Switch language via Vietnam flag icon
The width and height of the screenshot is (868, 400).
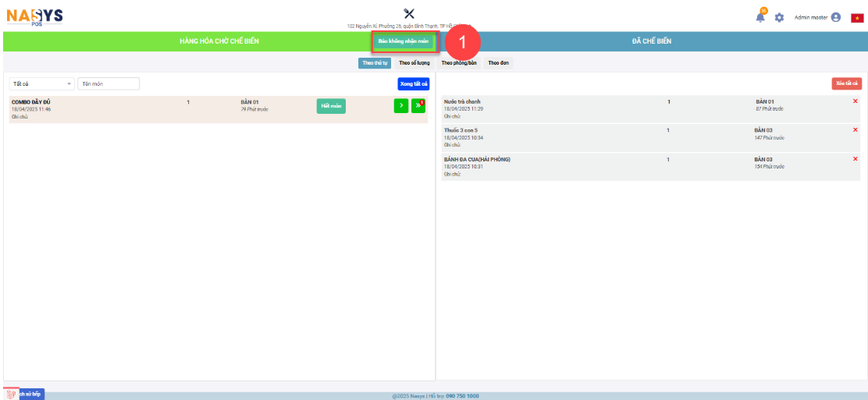(856, 18)
